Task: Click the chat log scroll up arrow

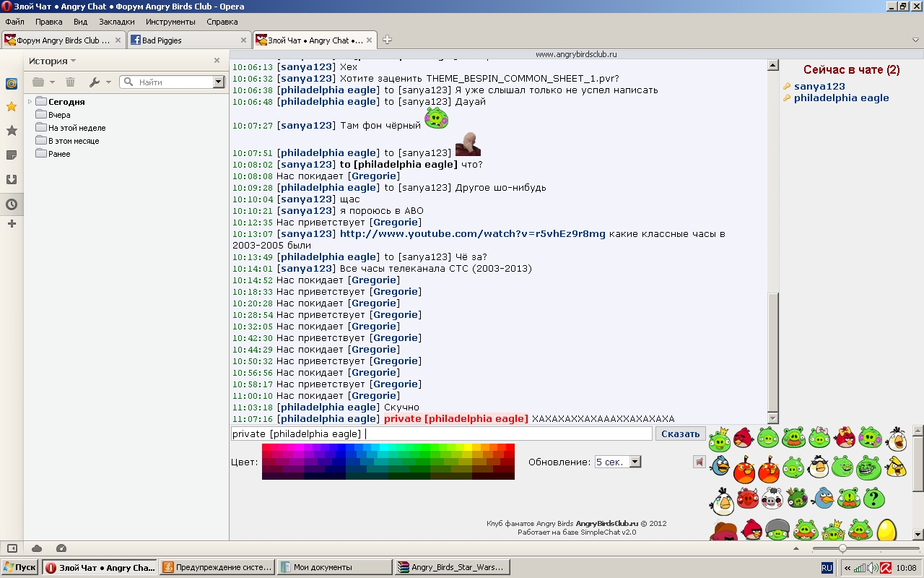Action: (x=773, y=66)
